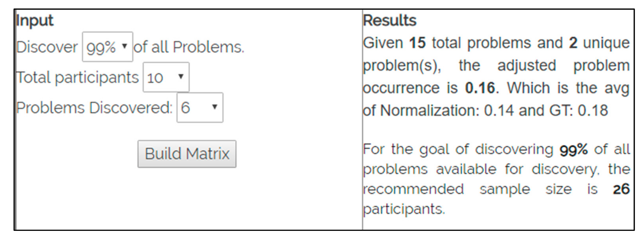Viewport: 644px width, 243px height.
Task: Click the Results section heading
Action: point(390,21)
